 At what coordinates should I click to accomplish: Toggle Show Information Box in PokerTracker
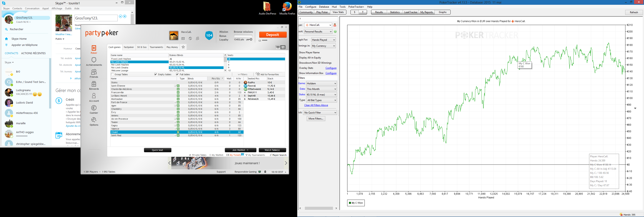click(x=311, y=73)
